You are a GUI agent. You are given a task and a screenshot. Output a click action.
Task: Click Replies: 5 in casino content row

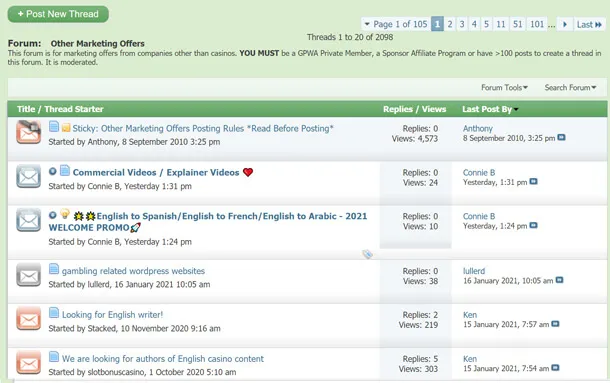click(x=420, y=359)
